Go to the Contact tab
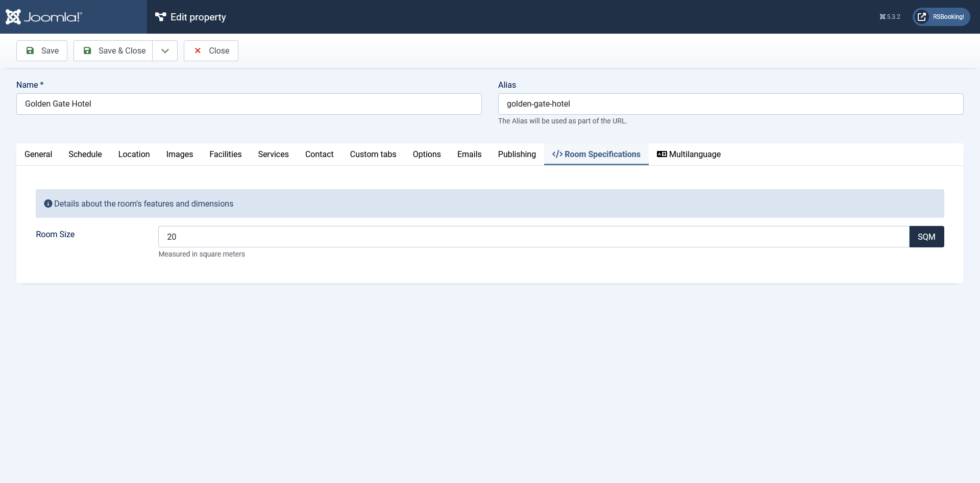Viewport: 980px width, 483px height. pos(320,154)
